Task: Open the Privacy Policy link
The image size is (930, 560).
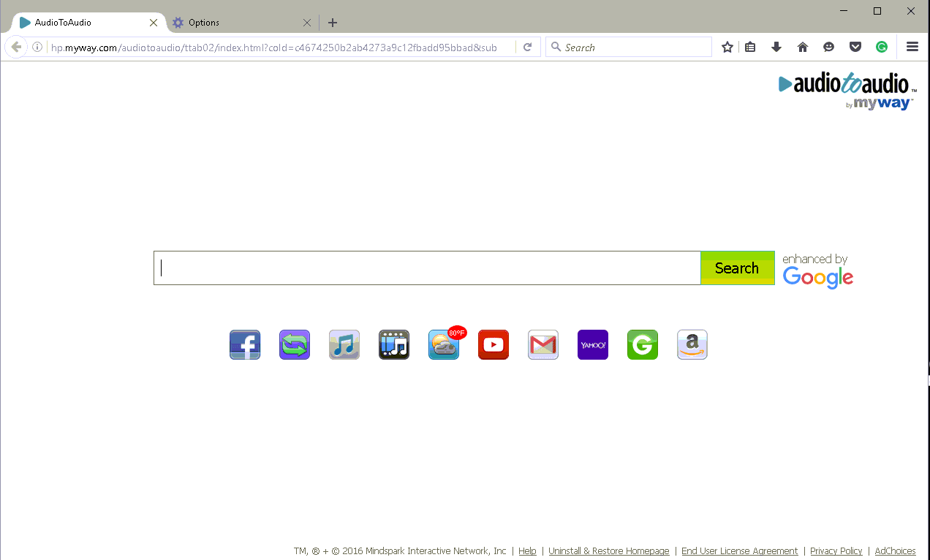Action: tap(836, 551)
